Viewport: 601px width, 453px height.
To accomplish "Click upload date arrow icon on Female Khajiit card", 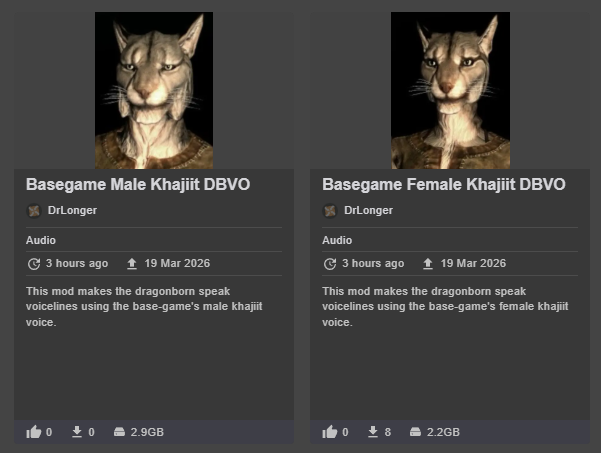I will point(428,264).
